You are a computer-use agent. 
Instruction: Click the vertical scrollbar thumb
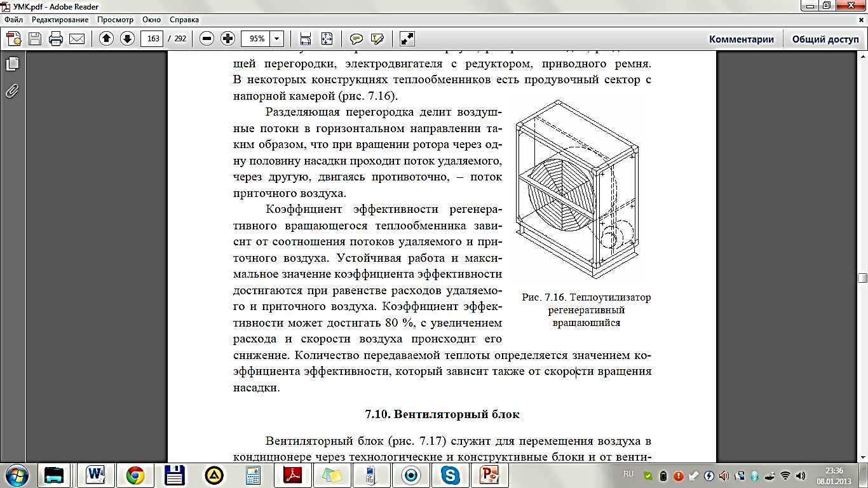[x=862, y=278]
